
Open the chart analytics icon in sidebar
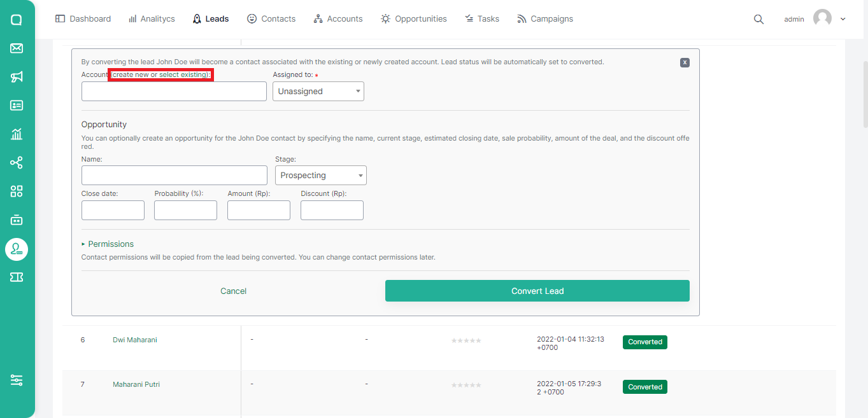click(17, 134)
